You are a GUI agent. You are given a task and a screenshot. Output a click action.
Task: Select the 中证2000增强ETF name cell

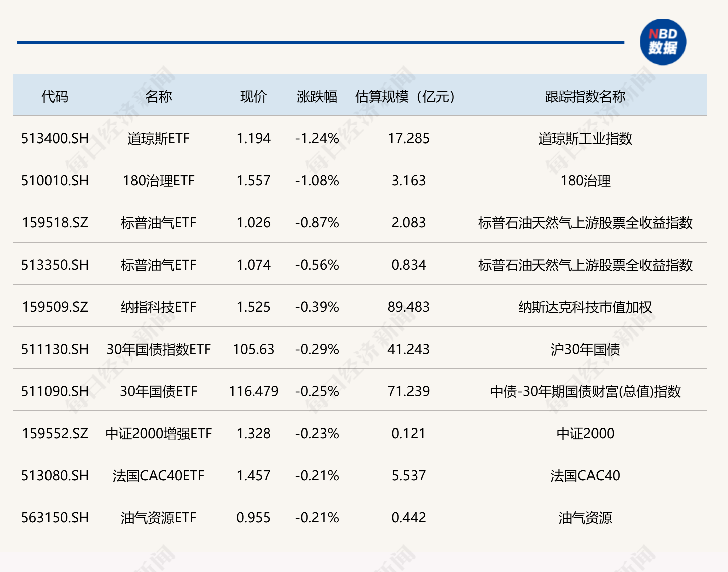point(158,434)
